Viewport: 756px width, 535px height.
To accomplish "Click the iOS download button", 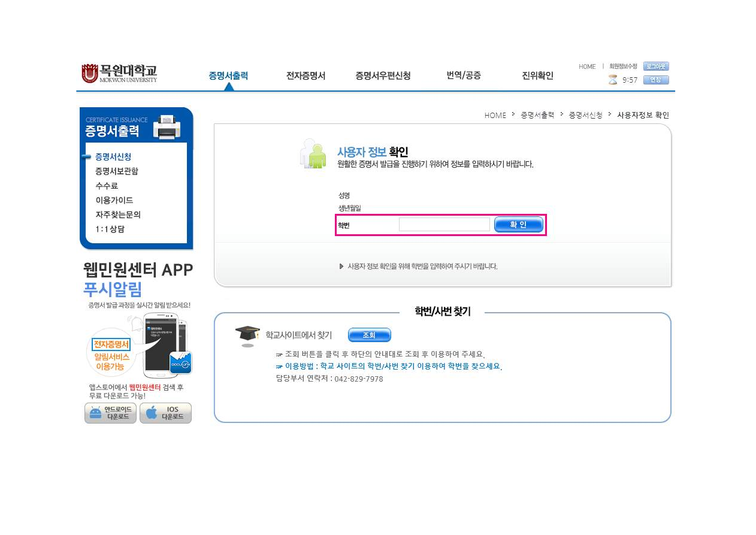I will click(x=165, y=413).
